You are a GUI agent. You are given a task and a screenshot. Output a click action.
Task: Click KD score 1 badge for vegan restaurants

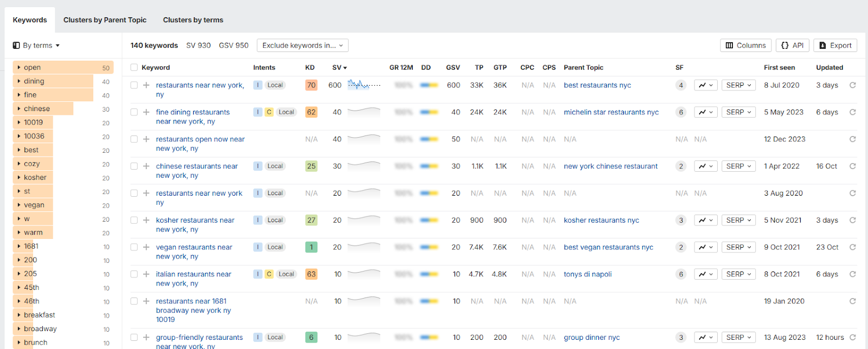tap(311, 247)
